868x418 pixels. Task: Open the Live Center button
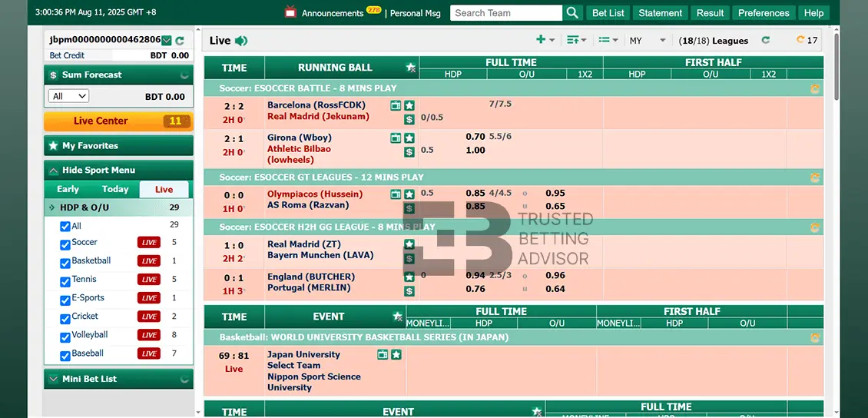pyautogui.click(x=118, y=121)
